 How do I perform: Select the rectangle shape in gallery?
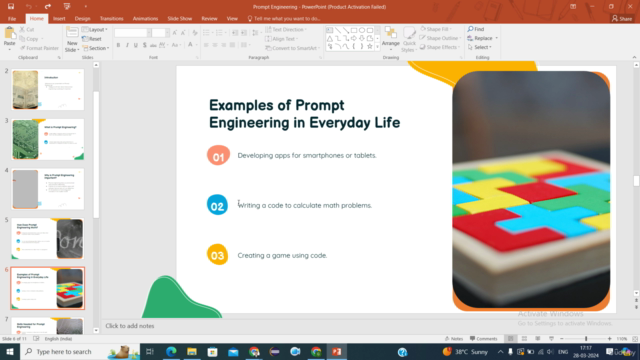point(354,30)
